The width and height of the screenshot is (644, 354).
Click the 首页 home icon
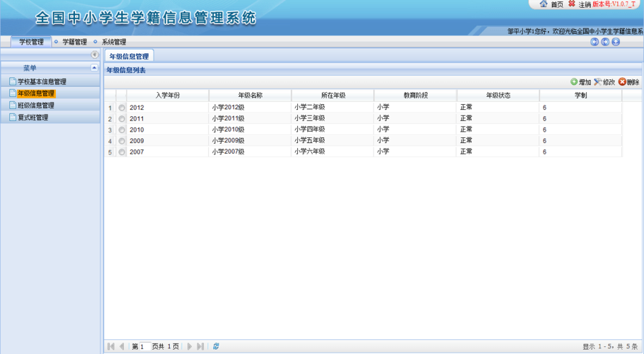[x=544, y=4]
